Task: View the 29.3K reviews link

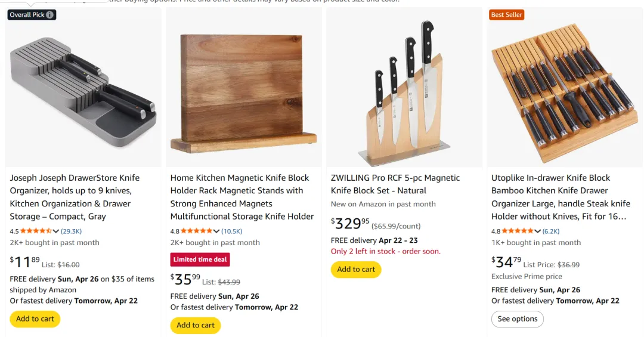Action: click(x=72, y=231)
